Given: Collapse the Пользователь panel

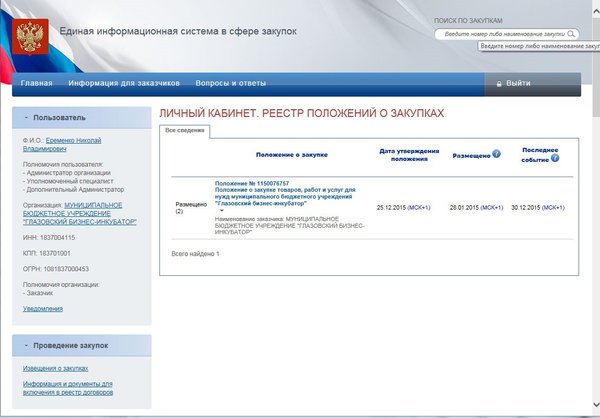Looking at the screenshot, I should point(25,117).
